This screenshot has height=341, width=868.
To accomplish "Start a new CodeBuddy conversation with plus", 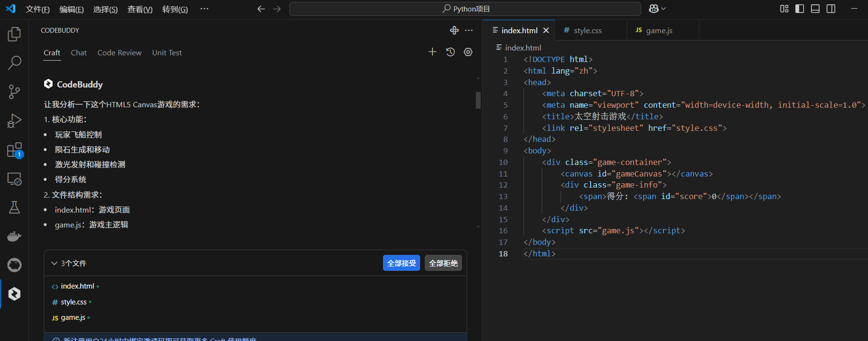I will 433,52.
